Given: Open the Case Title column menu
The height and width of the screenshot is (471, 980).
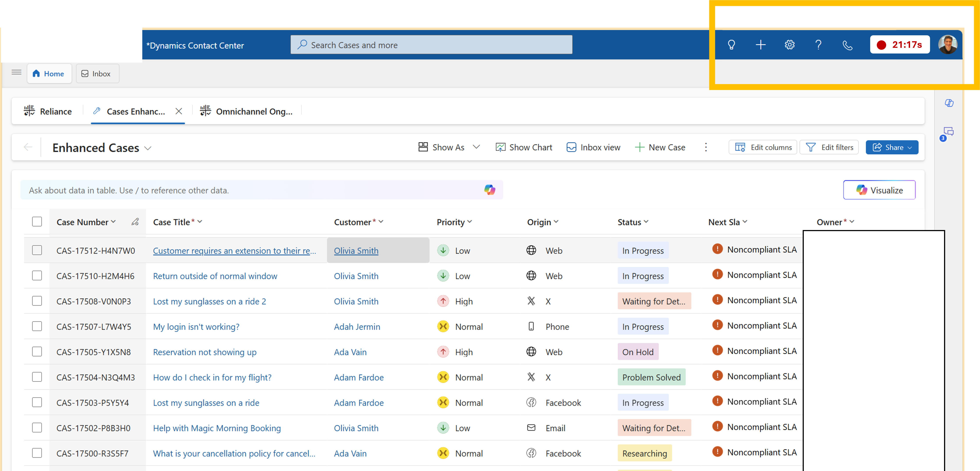Looking at the screenshot, I should 200,221.
